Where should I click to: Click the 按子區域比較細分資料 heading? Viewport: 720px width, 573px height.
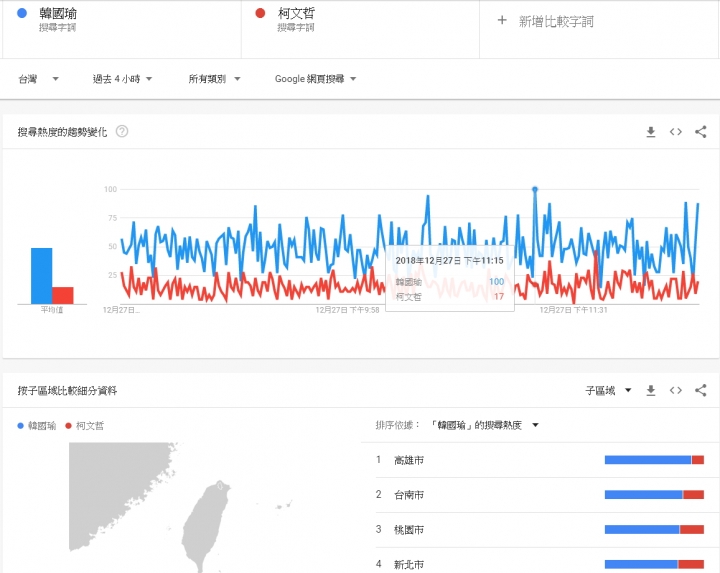click(68, 391)
